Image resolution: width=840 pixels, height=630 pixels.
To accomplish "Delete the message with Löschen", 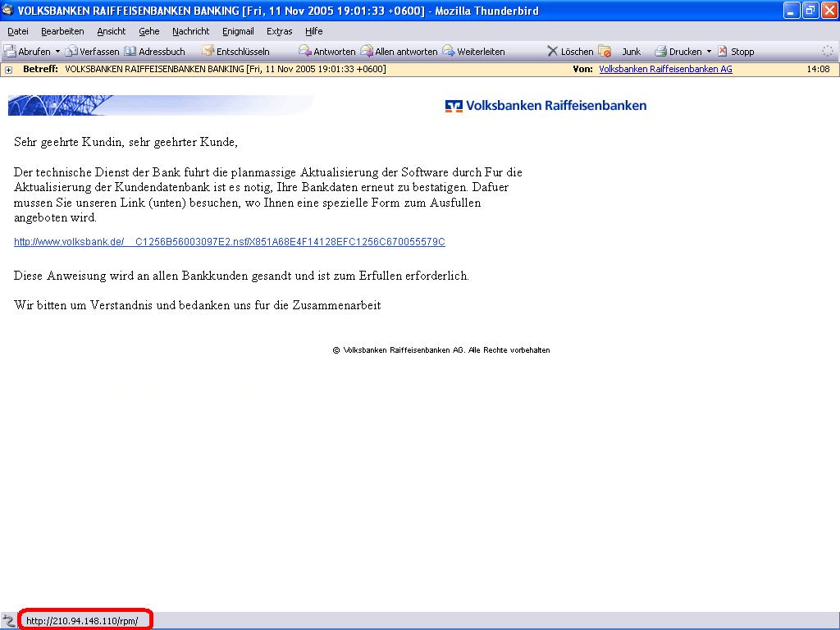I will point(570,52).
